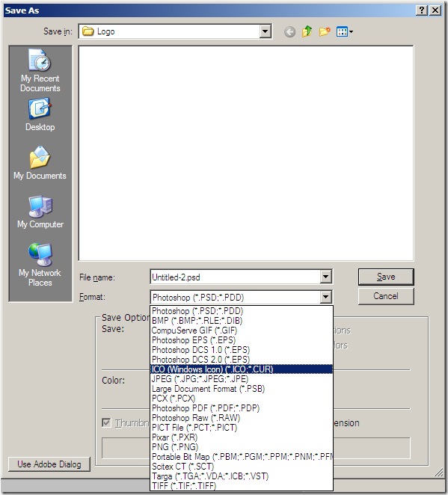This screenshot has width=448, height=495.
Task: Go up one folder level
Action: coord(307,31)
